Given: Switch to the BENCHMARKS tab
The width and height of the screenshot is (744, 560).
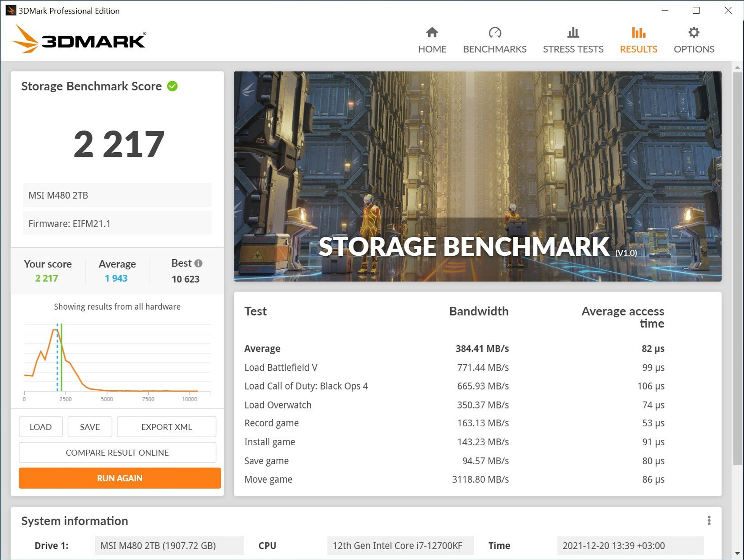Looking at the screenshot, I should coord(495,40).
